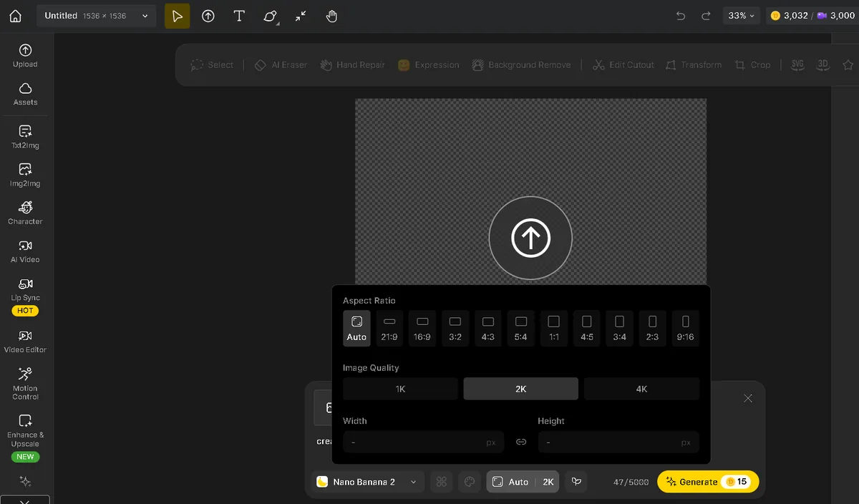This screenshot has height=504, width=859.
Task: Select the Hand pan tool
Action: [x=331, y=16]
